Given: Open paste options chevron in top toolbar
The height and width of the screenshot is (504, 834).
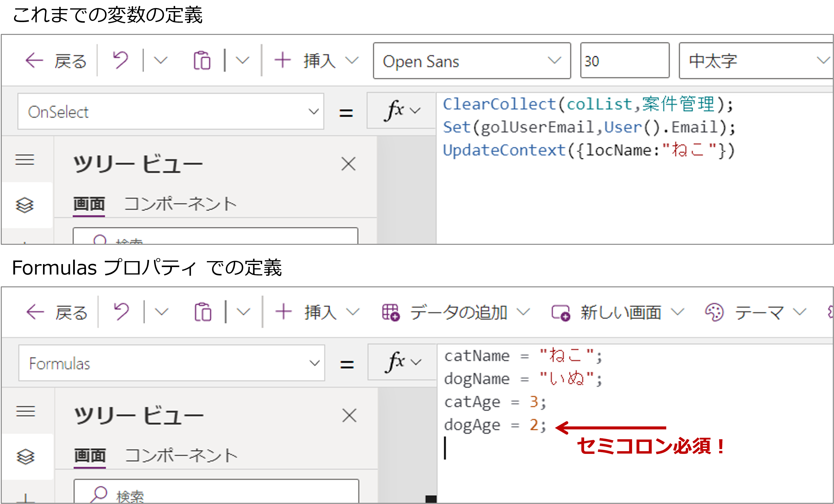Looking at the screenshot, I should click(242, 61).
